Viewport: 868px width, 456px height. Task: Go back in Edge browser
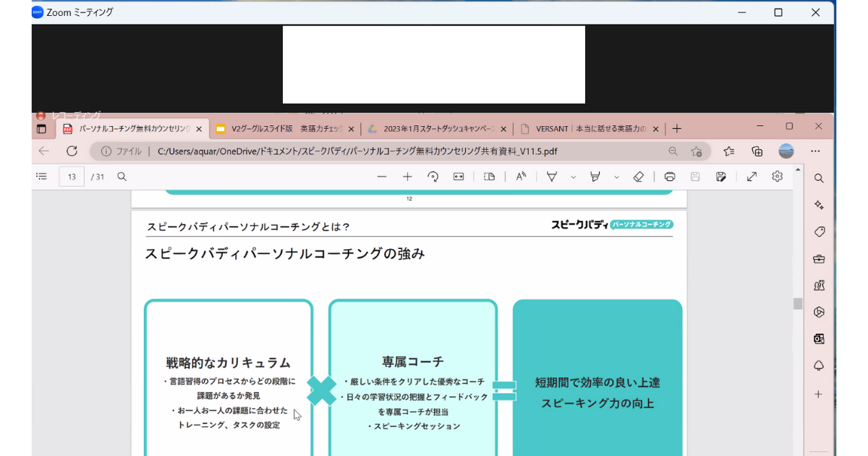click(x=44, y=151)
